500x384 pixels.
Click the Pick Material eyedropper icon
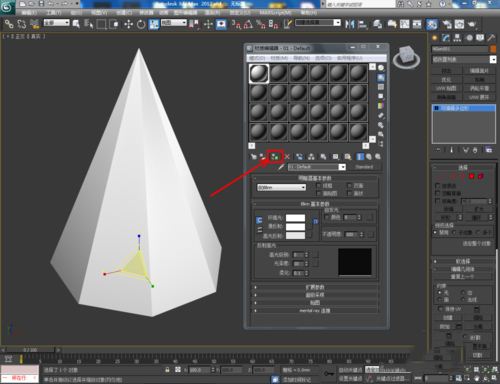281,167
